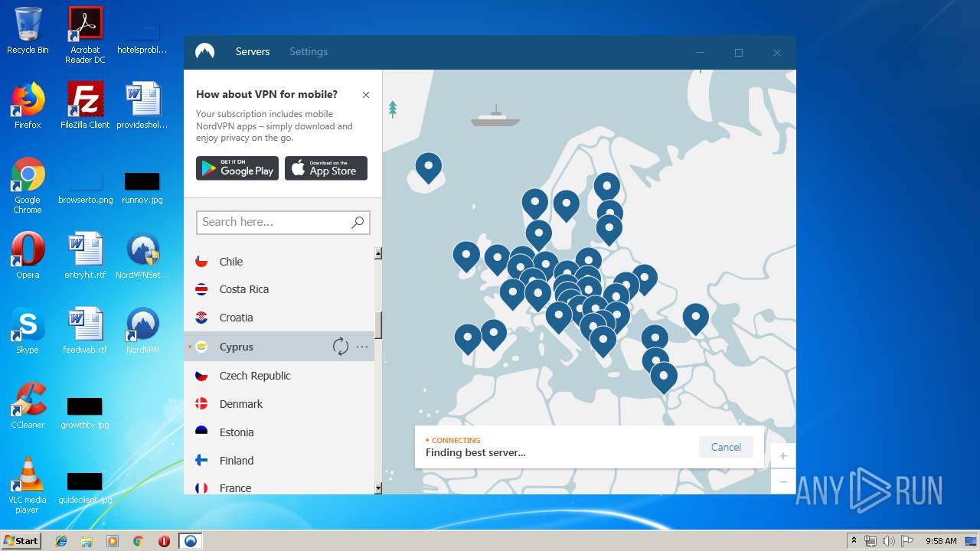Click the Estonia flag icon

click(201, 432)
